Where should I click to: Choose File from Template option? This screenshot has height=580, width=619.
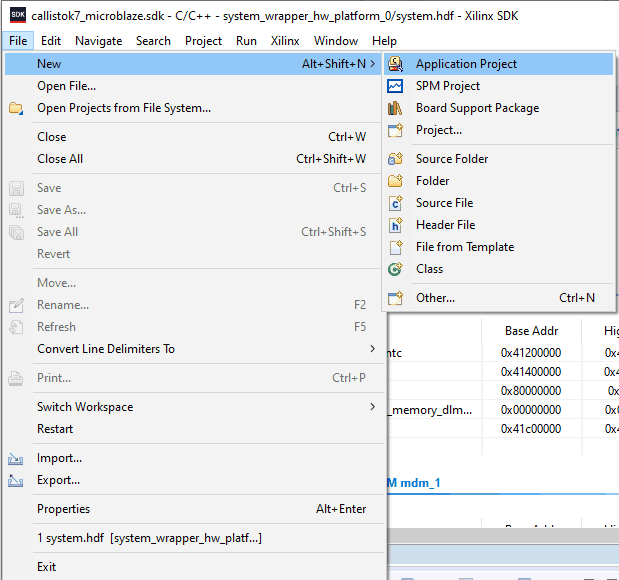(465, 247)
